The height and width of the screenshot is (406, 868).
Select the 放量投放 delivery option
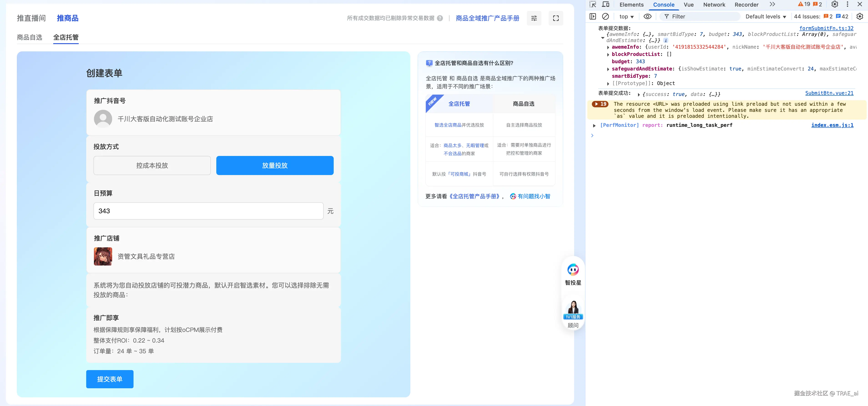pos(275,165)
